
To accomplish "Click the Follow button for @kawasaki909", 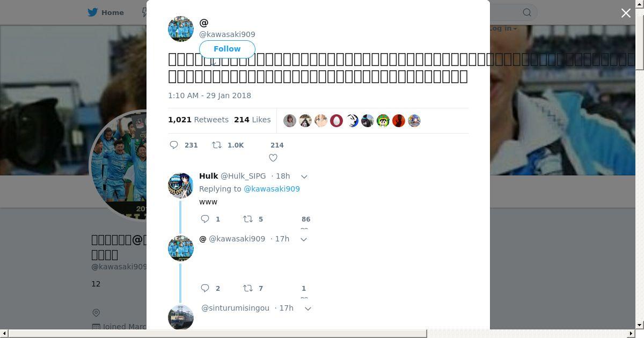I will point(227,49).
